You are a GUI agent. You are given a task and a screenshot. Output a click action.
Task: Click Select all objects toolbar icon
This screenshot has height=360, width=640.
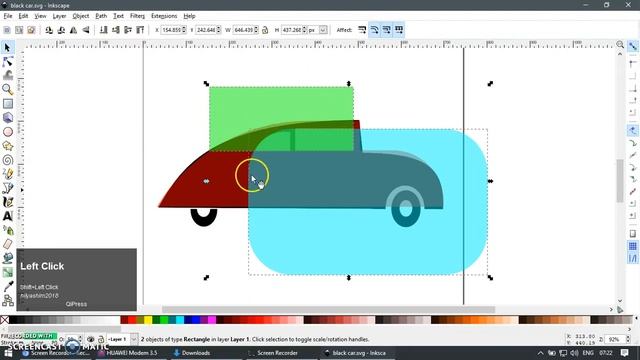(x=7, y=30)
